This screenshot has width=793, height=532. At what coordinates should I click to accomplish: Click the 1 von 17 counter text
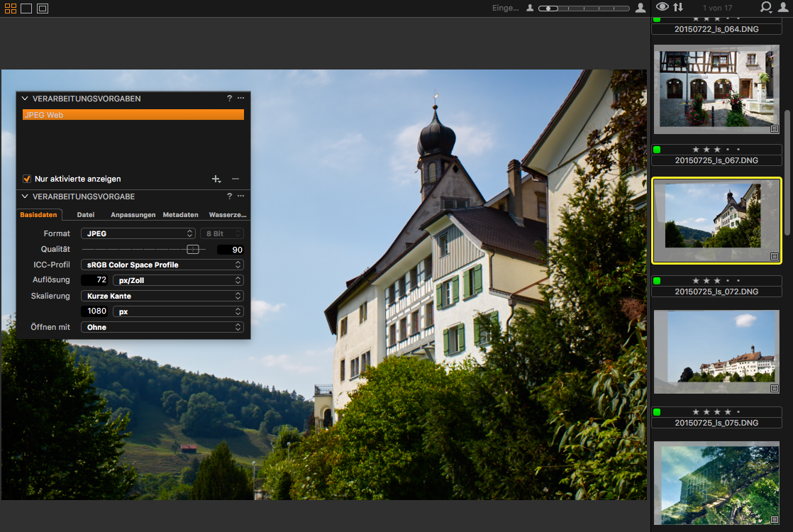[x=717, y=8]
